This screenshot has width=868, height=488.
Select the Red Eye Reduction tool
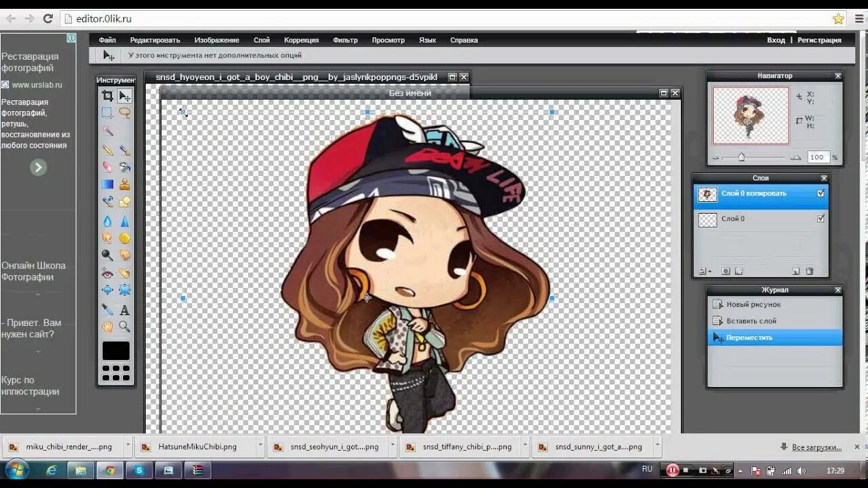coord(107,273)
